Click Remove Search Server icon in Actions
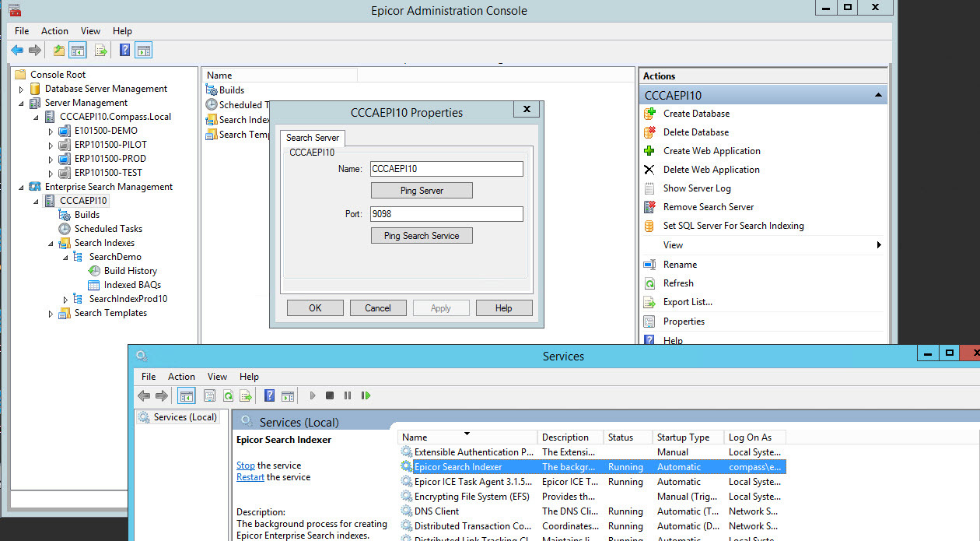The width and height of the screenshot is (980, 541). [649, 207]
